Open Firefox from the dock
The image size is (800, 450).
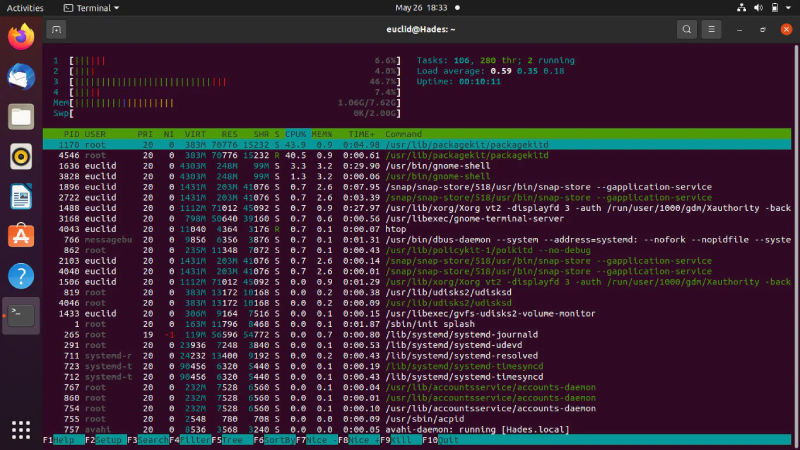pos(21,37)
